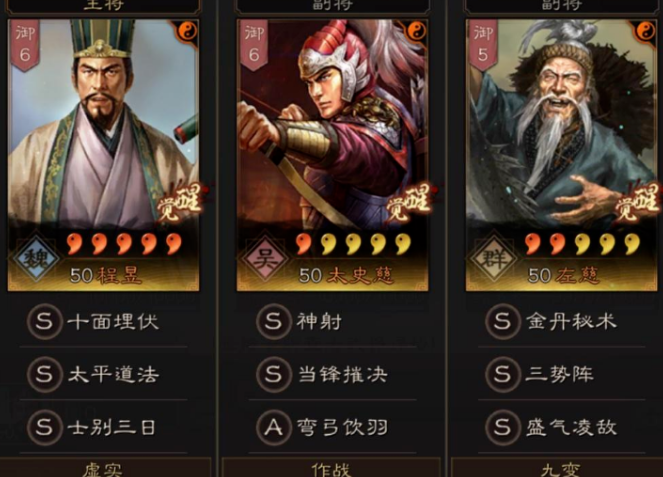Tap the 吴 faction diamond badge
The height and width of the screenshot is (477, 663).
(x=265, y=258)
